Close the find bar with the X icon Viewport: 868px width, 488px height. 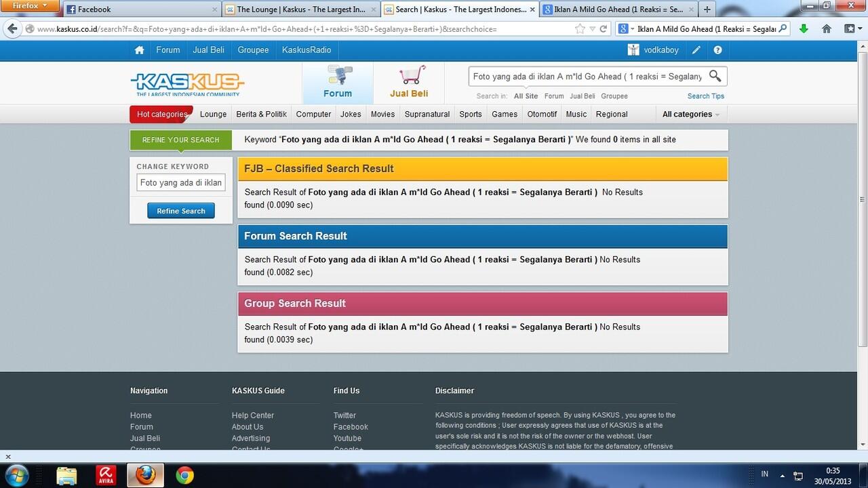8,456
